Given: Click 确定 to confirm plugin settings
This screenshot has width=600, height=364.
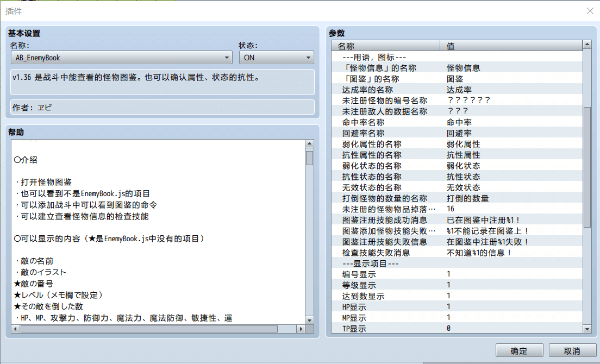Looking at the screenshot, I should (x=519, y=350).
